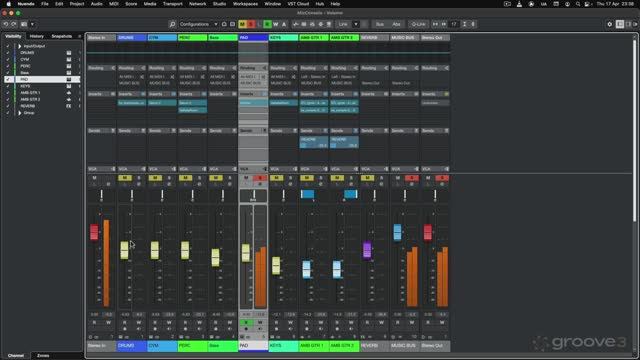Click the Abs button in toolbar

396,24
